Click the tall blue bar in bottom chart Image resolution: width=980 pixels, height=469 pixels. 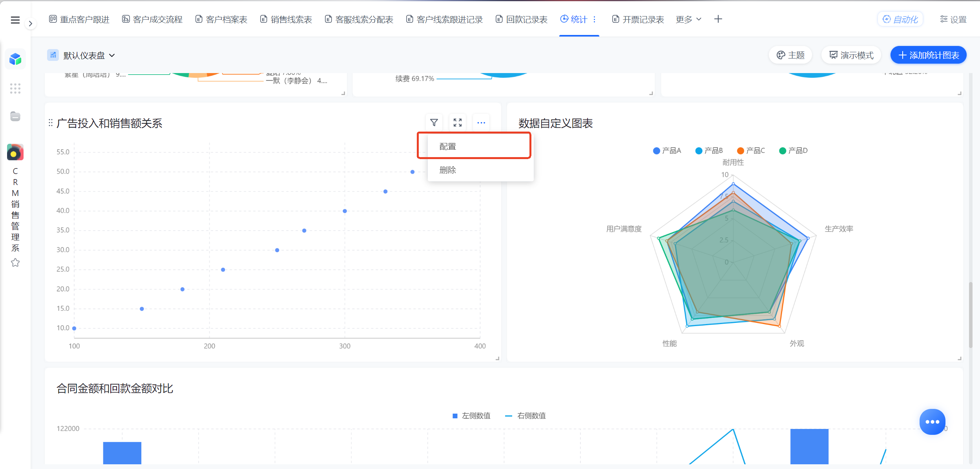tap(809, 447)
